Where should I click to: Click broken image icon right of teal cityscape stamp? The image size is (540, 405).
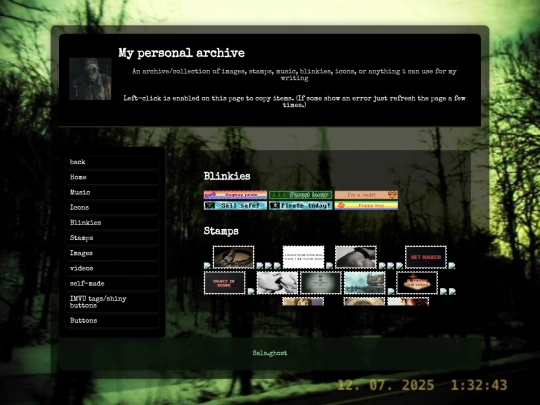(391, 291)
